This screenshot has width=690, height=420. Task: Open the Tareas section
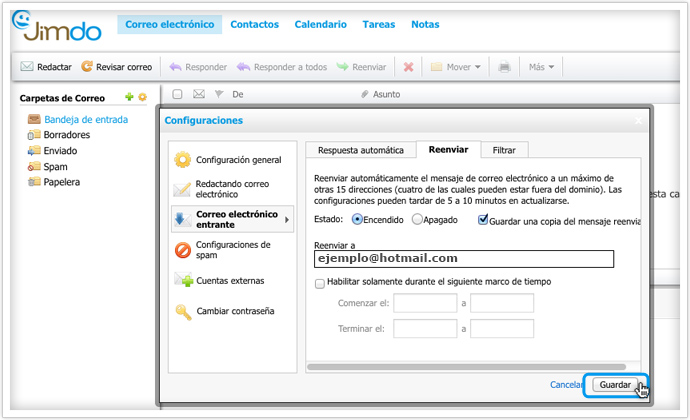378,24
